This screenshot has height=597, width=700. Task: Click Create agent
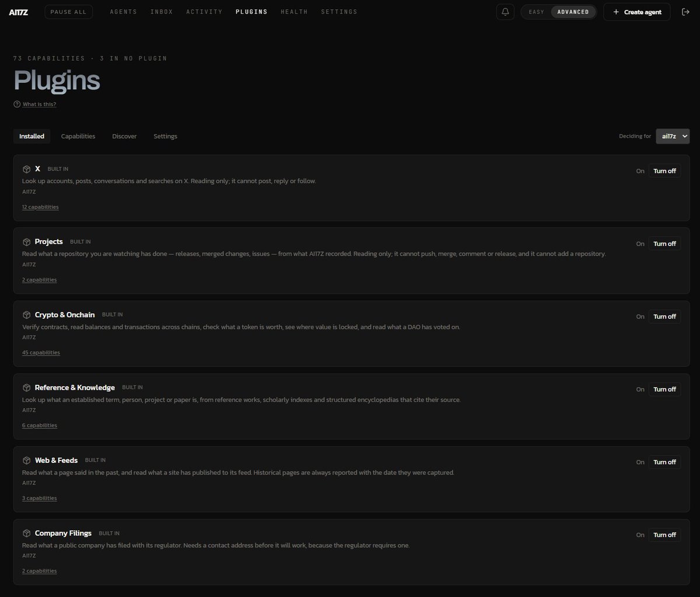pyautogui.click(x=637, y=12)
